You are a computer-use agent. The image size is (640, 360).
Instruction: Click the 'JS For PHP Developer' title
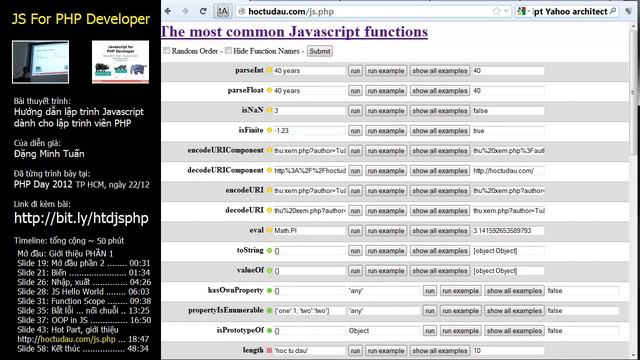tap(81, 19)
